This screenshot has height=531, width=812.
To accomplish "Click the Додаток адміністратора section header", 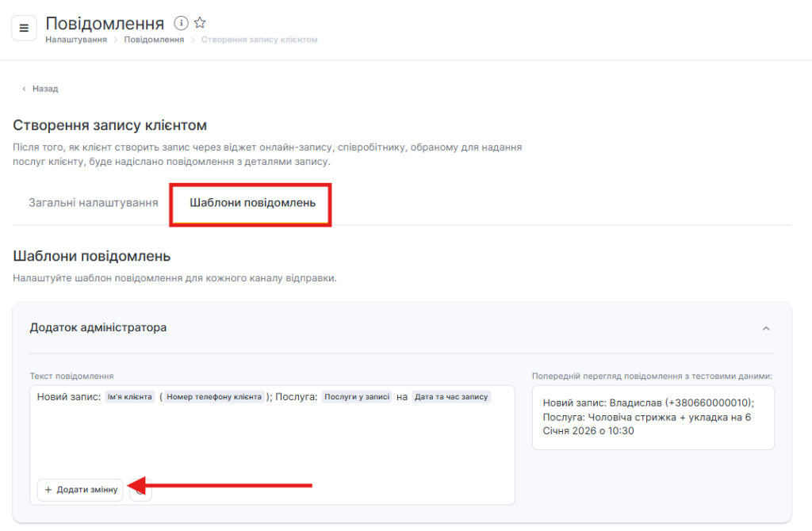I will (x=98, y=327).
